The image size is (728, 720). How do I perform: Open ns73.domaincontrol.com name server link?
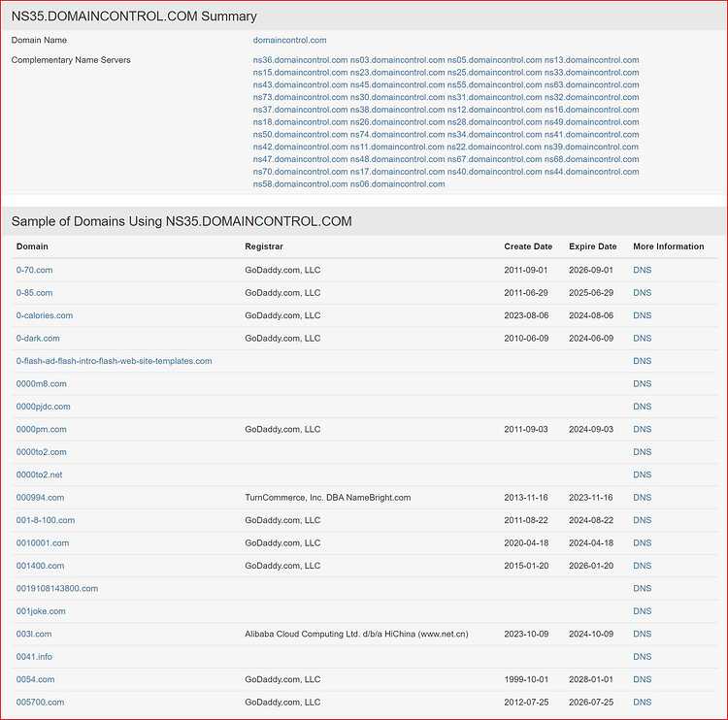pyautogui.click(x=300, y=97)
